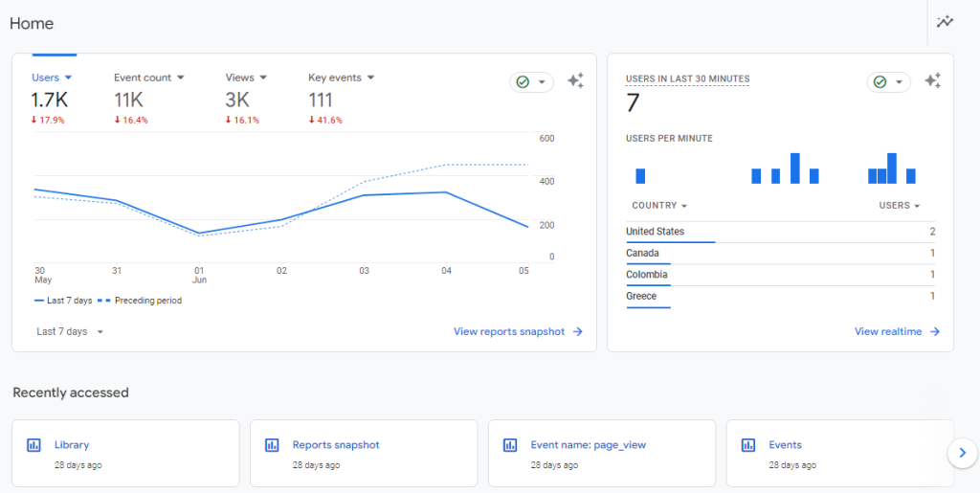Click the 16.4% event count decrease
This screenshot has width=980, height=493.
(x=130, y=121)
